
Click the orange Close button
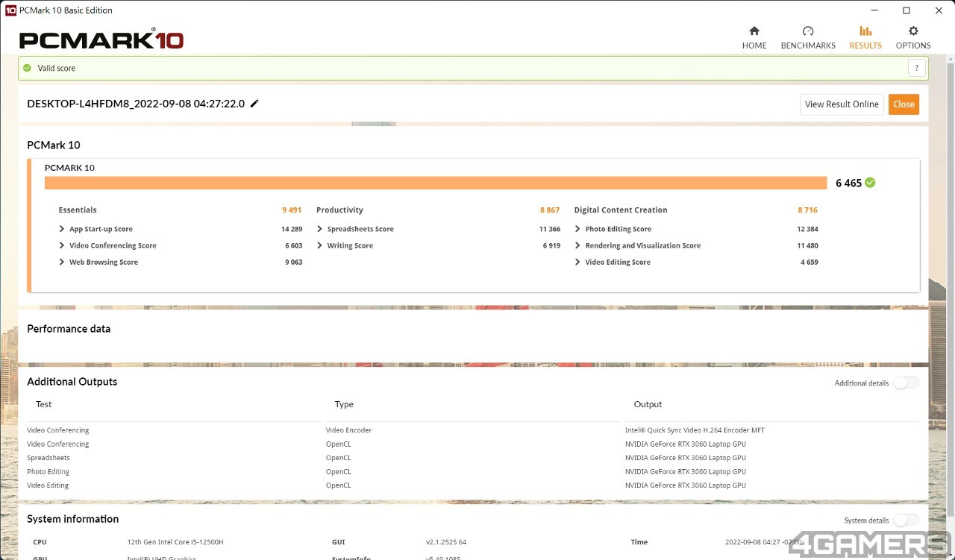coord(904,104)
